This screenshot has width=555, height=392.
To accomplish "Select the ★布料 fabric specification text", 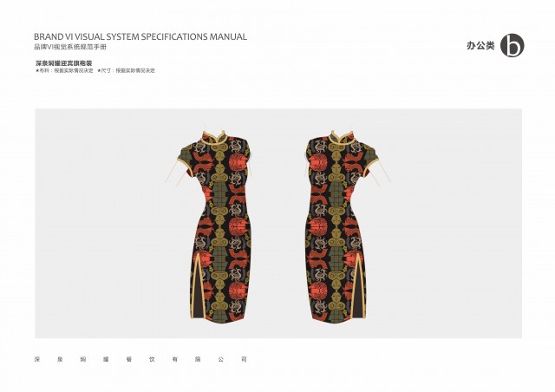I will pos(64,70).
